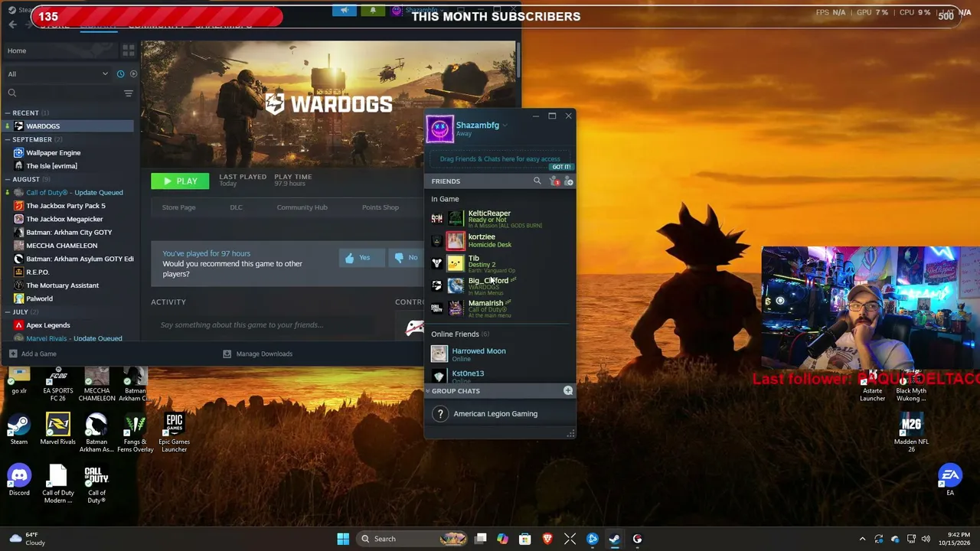
Task: Open the Madden NFL 26 desktop shortcut
Action: pos(911,433)
